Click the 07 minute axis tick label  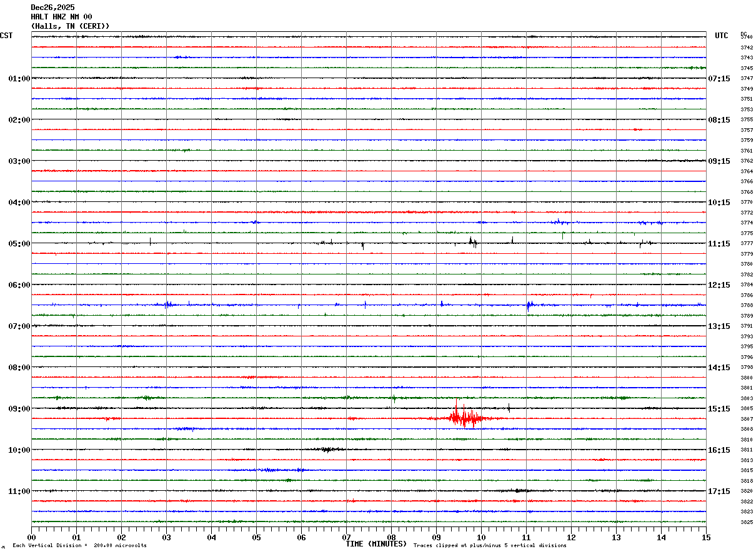click(x=346, y=537)
